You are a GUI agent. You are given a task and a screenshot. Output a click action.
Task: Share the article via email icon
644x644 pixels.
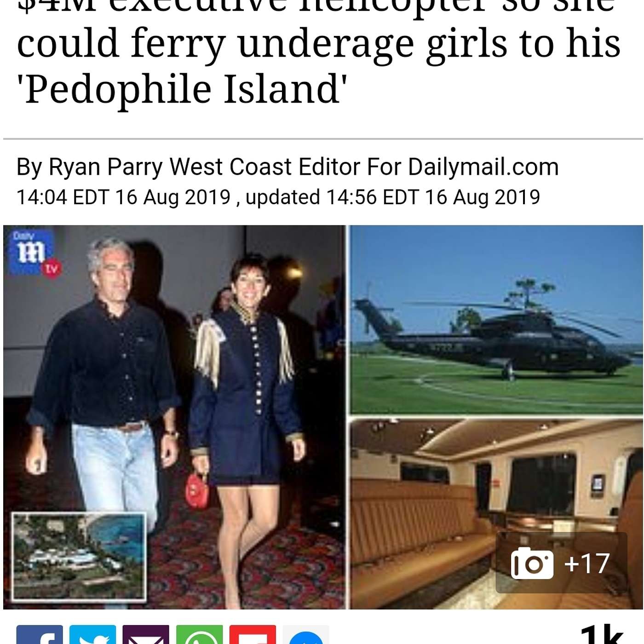click(x=146, y=635)
